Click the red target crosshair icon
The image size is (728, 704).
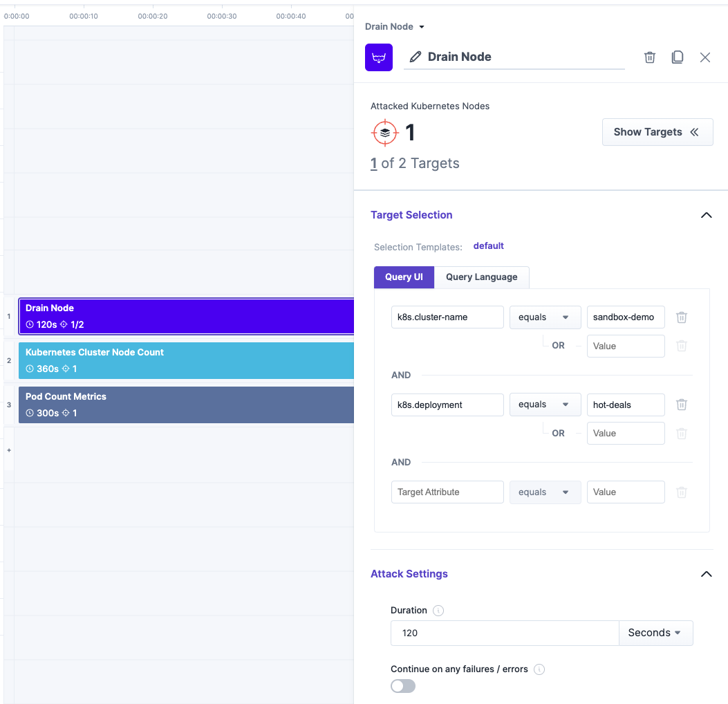coord(385,133)
